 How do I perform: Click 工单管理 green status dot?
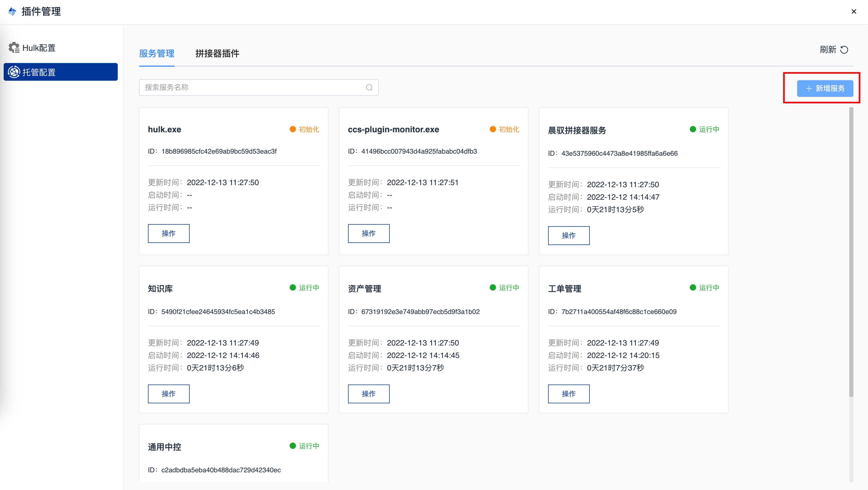[693, 288]
